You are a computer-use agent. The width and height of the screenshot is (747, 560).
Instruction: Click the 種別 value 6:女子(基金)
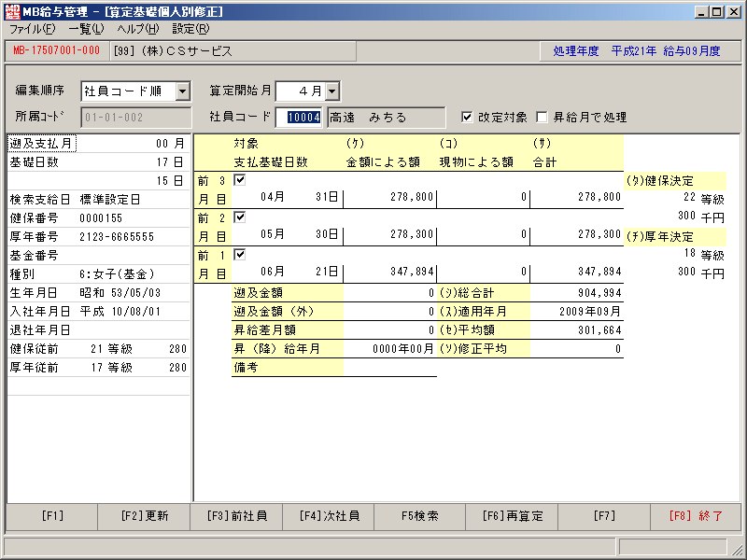click(118, 274)
